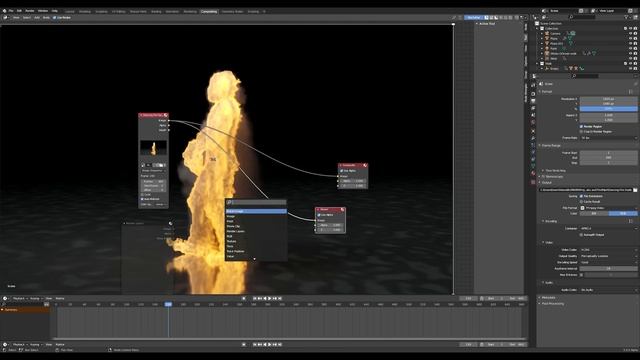The width and height of the screenshot is (640, 360).
Task: Open the File menu
Action: (x=11, y=11)
